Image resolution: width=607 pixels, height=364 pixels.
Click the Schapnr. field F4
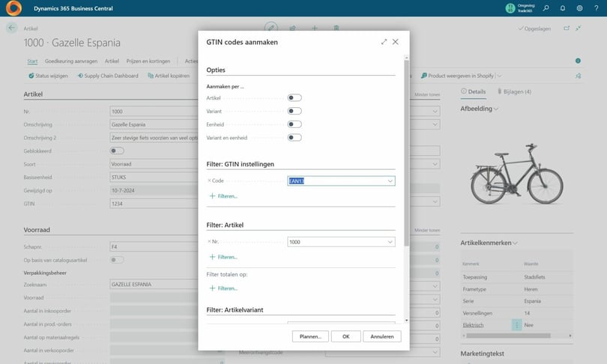point(154,246)
